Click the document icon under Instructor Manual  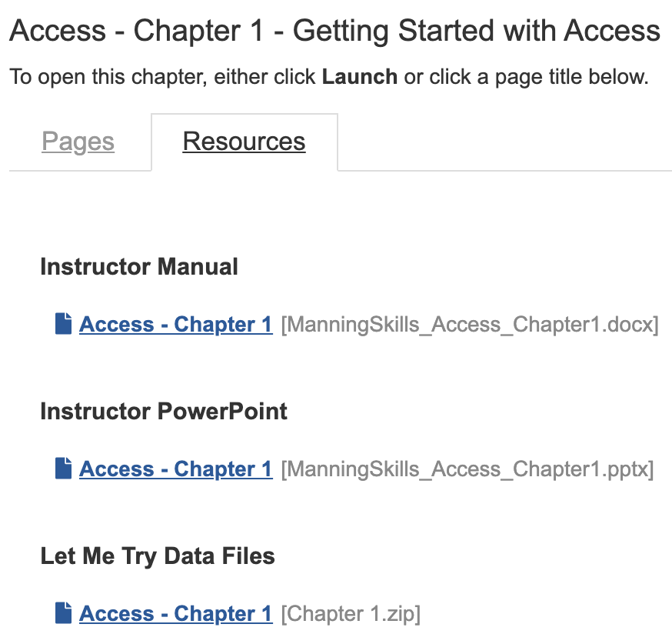point(63,323)
